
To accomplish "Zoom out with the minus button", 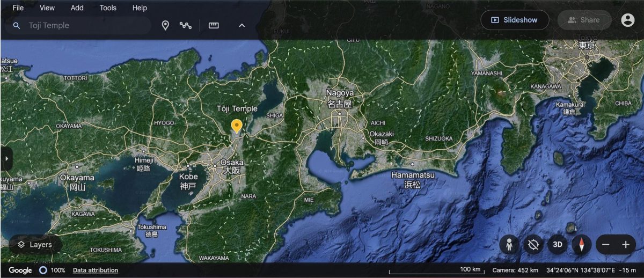I will click(x=606, y=245).
